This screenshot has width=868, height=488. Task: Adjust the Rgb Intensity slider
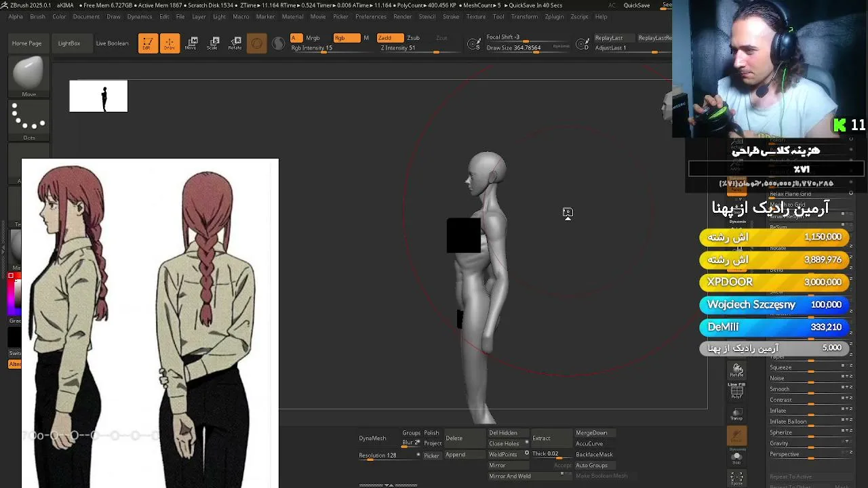click(331, 48)
